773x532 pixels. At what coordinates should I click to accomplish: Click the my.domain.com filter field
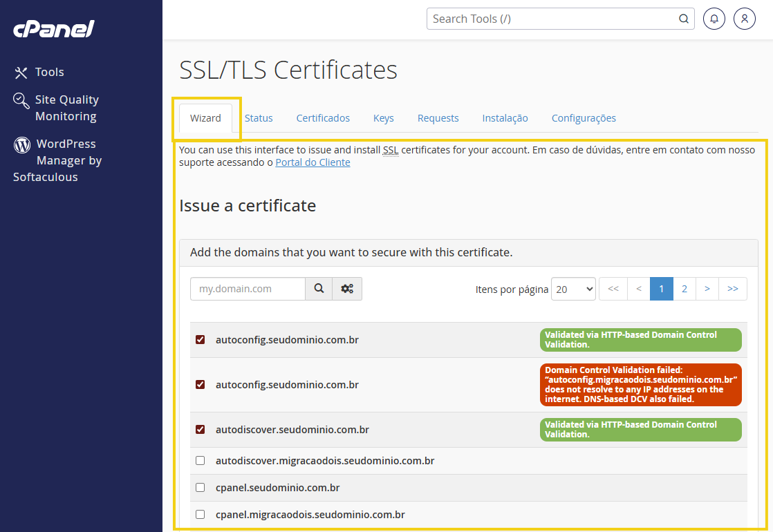click(248, 289)
